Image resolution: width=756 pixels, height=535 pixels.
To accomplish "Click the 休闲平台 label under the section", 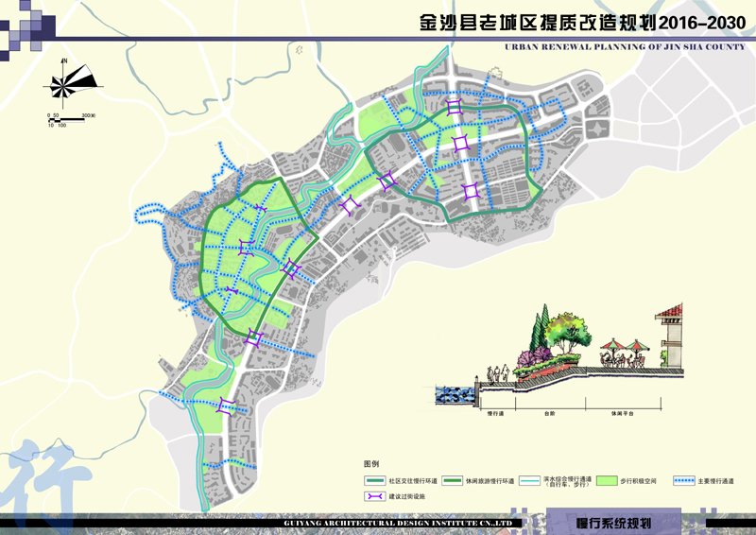I will 621,413.
